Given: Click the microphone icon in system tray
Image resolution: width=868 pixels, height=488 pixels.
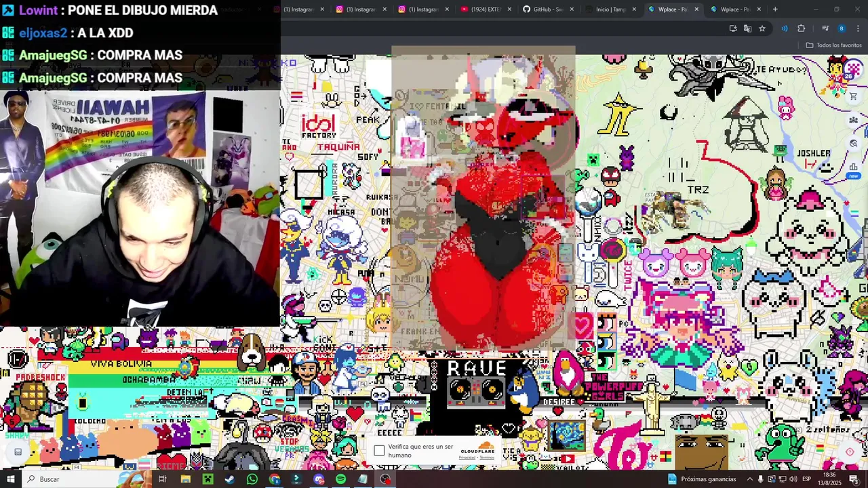Looking at the screenshot, I should [x=760, y=479].
